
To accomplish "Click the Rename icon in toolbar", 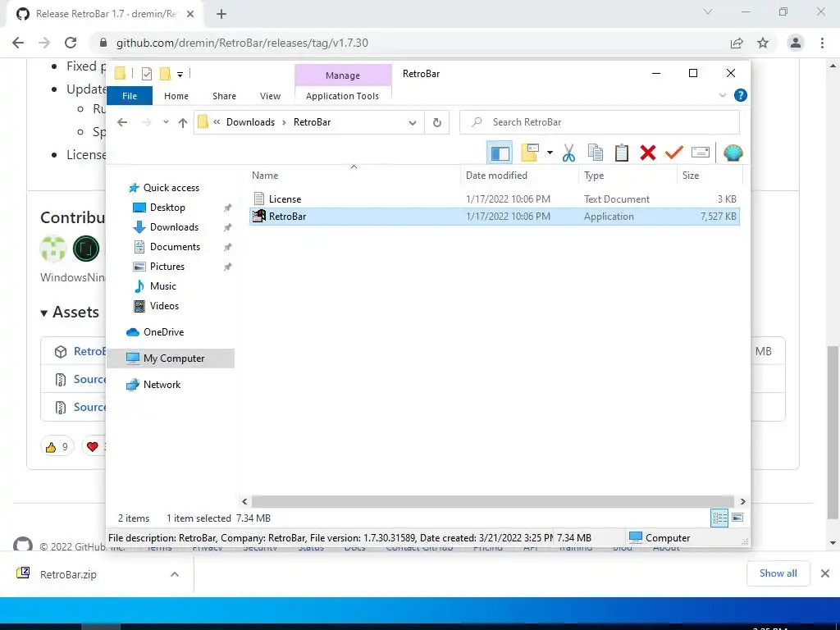I will (x=701, y=153).
